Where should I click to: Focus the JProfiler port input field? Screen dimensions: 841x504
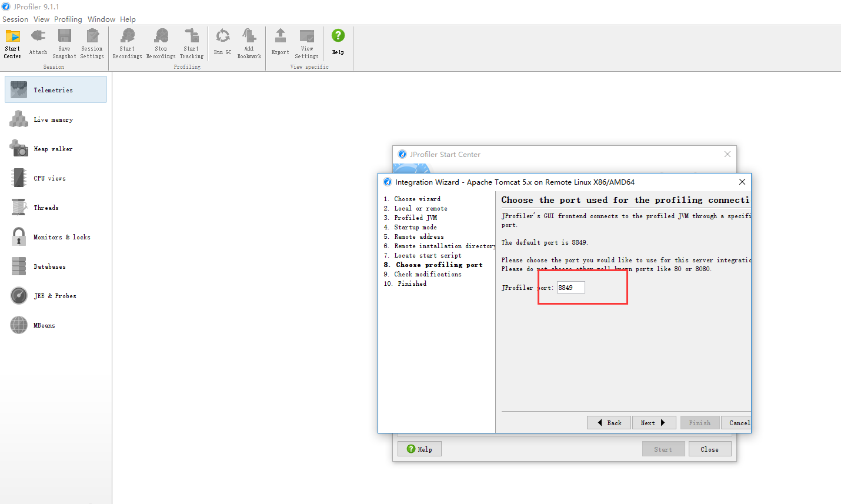coord(570,288)
